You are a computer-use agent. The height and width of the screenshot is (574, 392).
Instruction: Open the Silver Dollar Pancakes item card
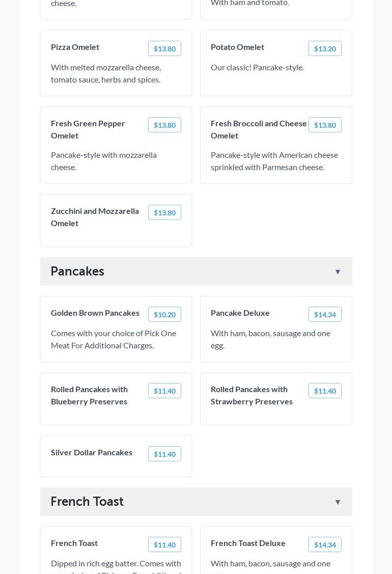coord(92,452)
